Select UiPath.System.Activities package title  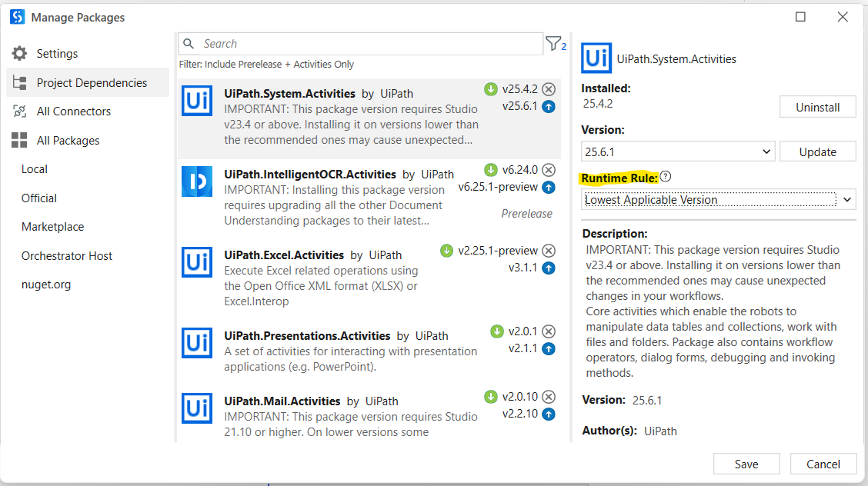tap(289, 94)
